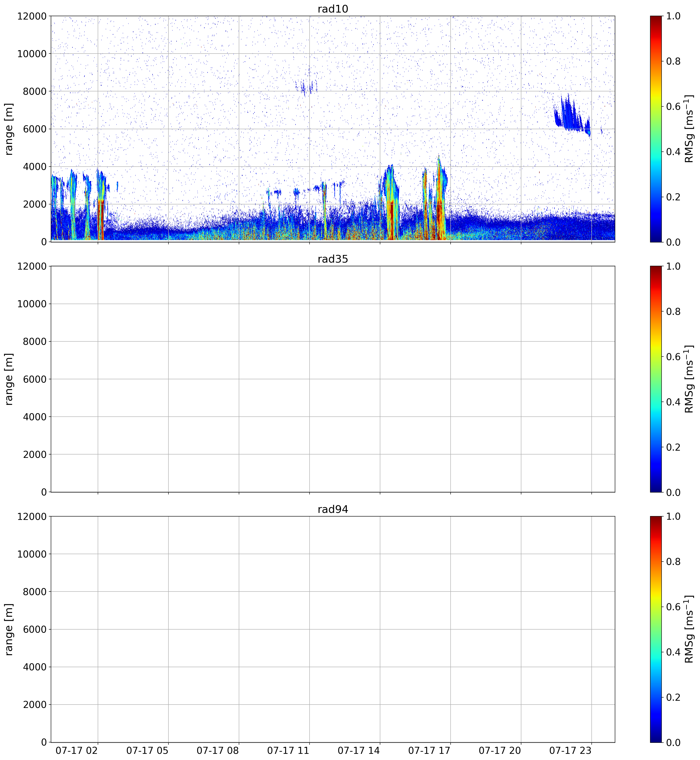This screenshot has width=700, height=760.
Task: Click the 8000 range tick of rad10
Action: point(35,91)
